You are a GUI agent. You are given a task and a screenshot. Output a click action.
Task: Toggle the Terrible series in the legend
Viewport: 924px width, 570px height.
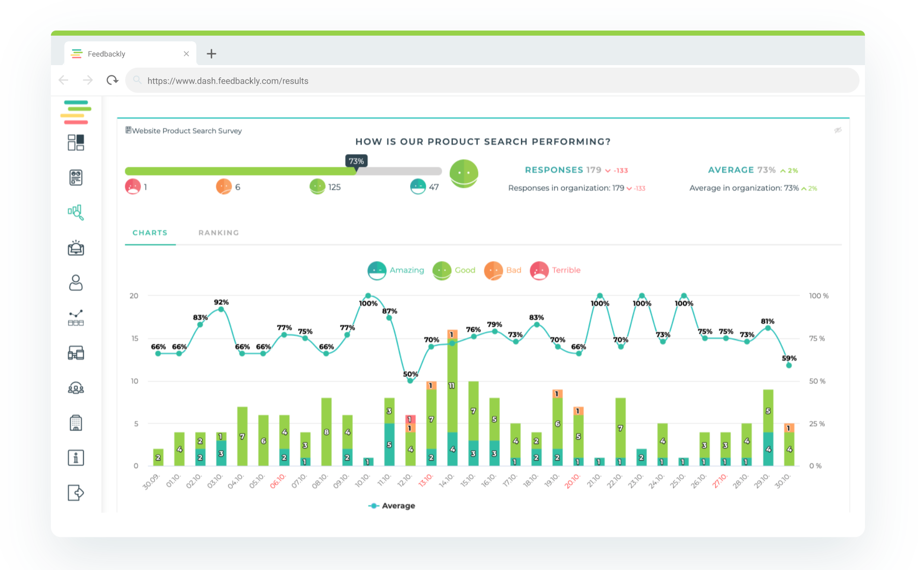pos(555,270)
